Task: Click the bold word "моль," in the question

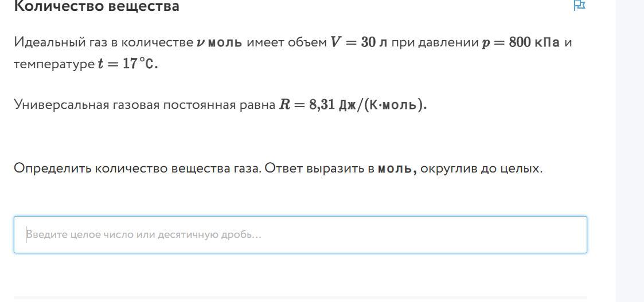Action: point(397,169)
